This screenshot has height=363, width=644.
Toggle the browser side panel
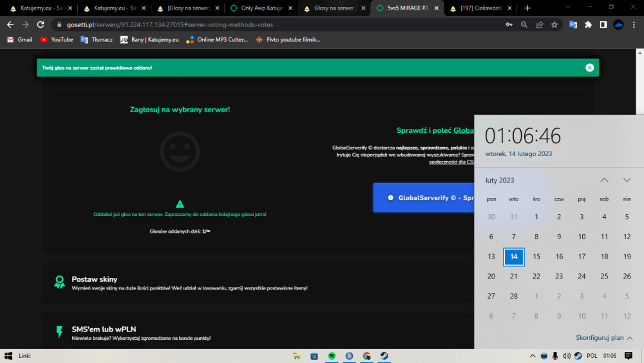(x=603, y=25)
